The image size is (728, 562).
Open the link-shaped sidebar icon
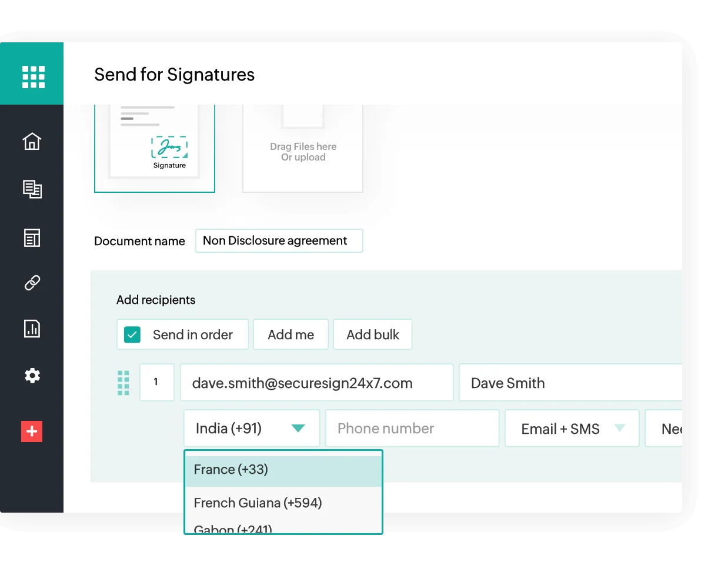coord(32,283)
